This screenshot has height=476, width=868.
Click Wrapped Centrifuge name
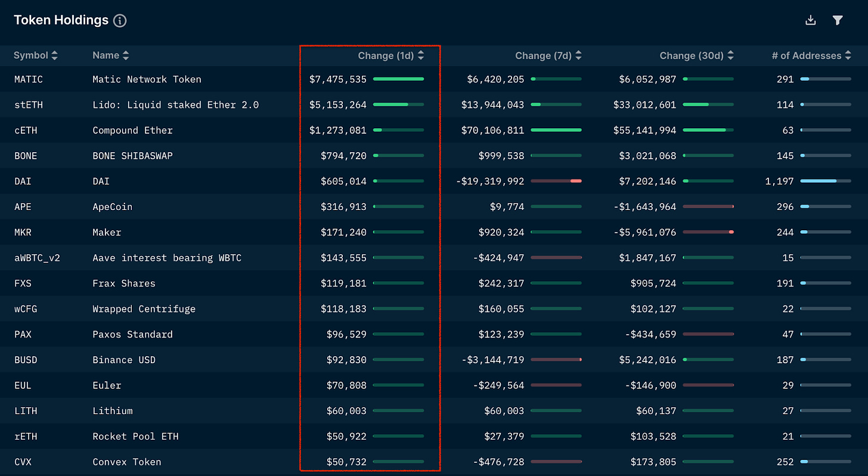coord(144,309)
